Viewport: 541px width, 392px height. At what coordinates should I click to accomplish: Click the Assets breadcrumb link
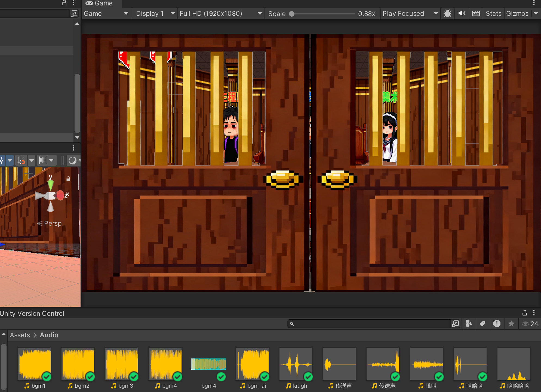[x=20, y=335]
